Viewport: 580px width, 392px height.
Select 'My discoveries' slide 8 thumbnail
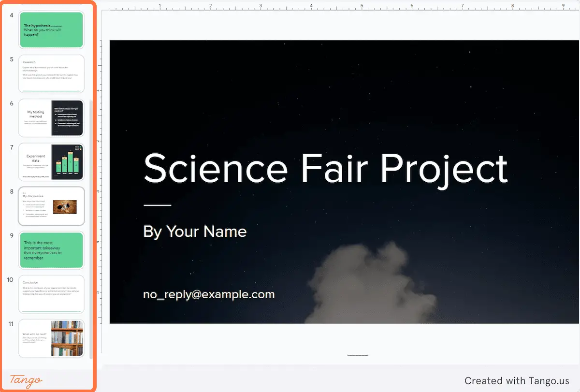tap(51, 206)
